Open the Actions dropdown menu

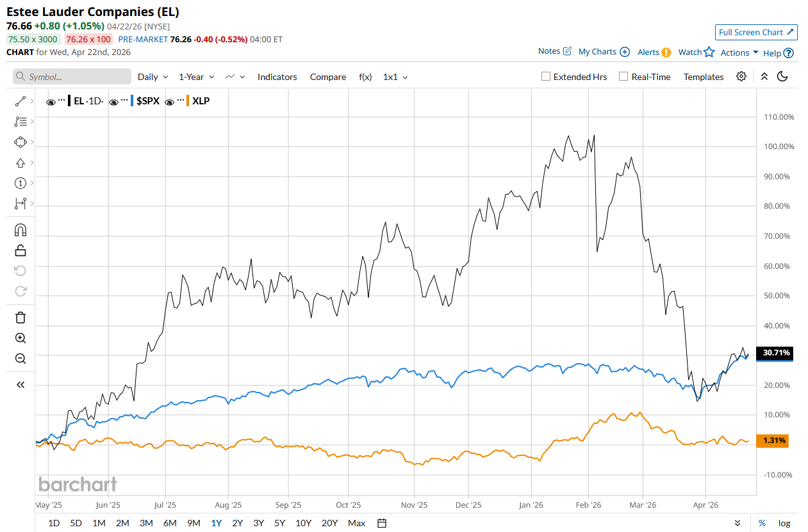pos(739,52)
